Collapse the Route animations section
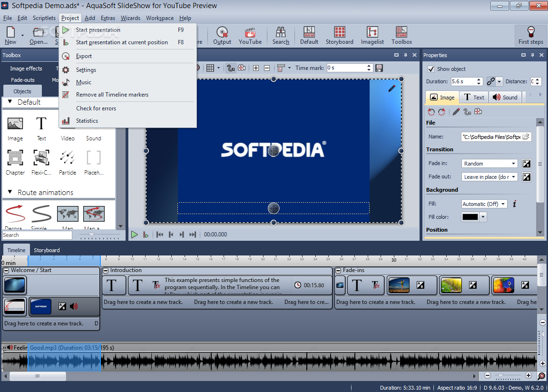548x392 pixels. click(x=10, y=192)
